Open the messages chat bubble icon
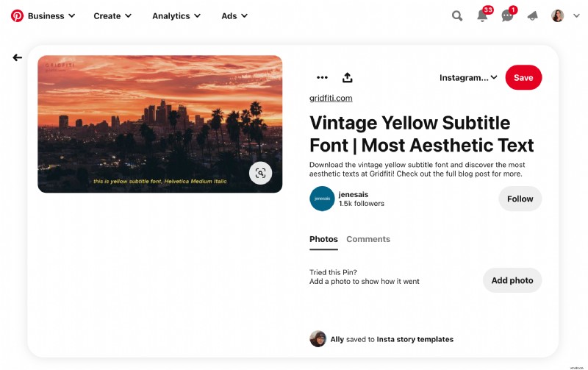The height and width of the screenshot is (370, 588). coord(507,15)
